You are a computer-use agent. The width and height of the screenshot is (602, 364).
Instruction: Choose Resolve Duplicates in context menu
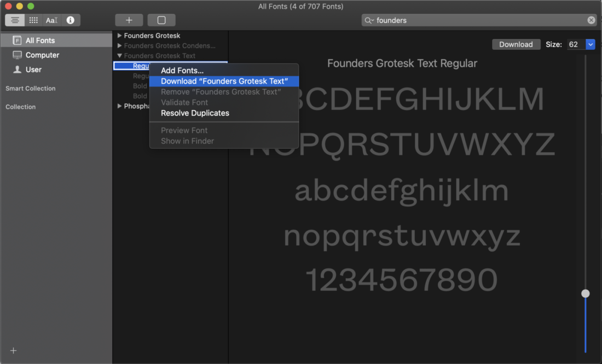click(x=224, y=113)
